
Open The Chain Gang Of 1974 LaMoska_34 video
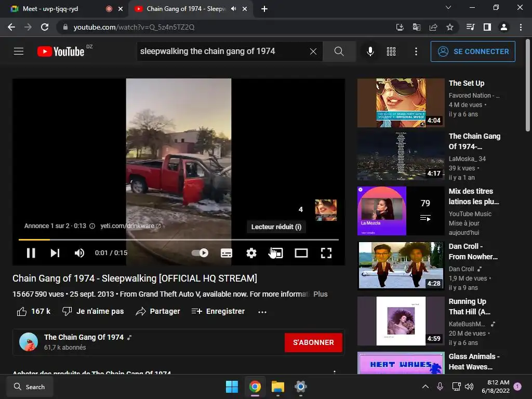tap(401, 156)
